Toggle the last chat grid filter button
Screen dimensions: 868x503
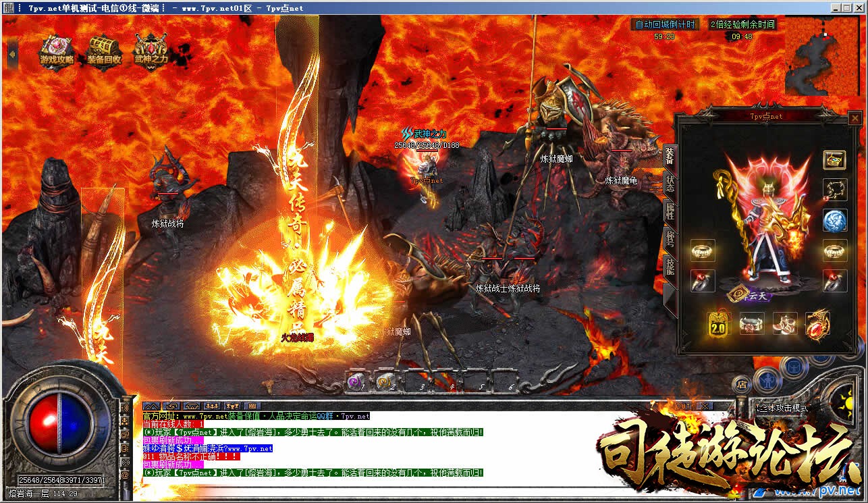tap(253, 406)
